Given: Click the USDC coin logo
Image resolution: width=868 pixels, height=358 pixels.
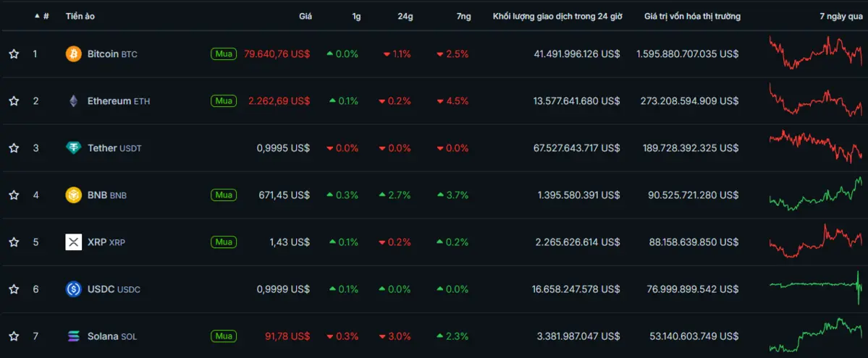Looking at the screenshot, I should (74, 289).
